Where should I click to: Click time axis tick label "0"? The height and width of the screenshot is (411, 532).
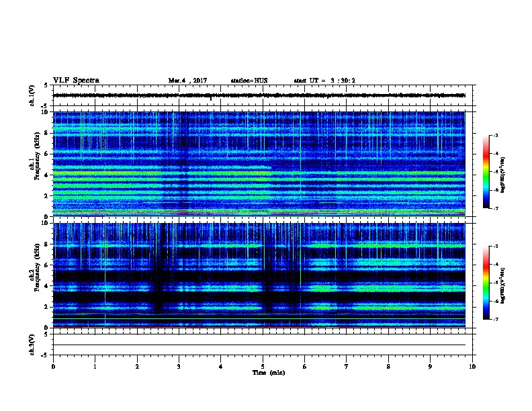click(53, 366)
